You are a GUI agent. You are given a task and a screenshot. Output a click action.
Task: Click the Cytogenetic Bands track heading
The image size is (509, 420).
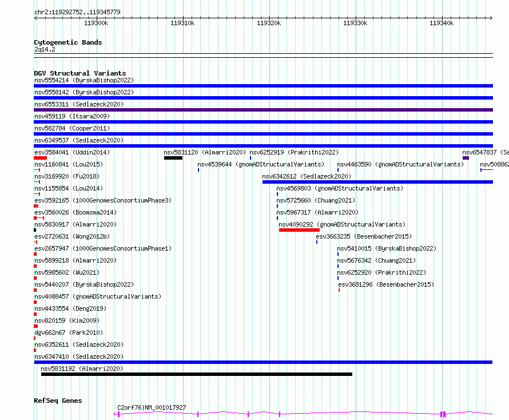pos(68,42)
